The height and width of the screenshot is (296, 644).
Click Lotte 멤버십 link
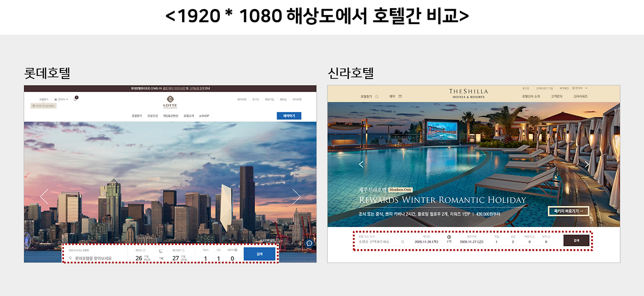click(283, 100)
